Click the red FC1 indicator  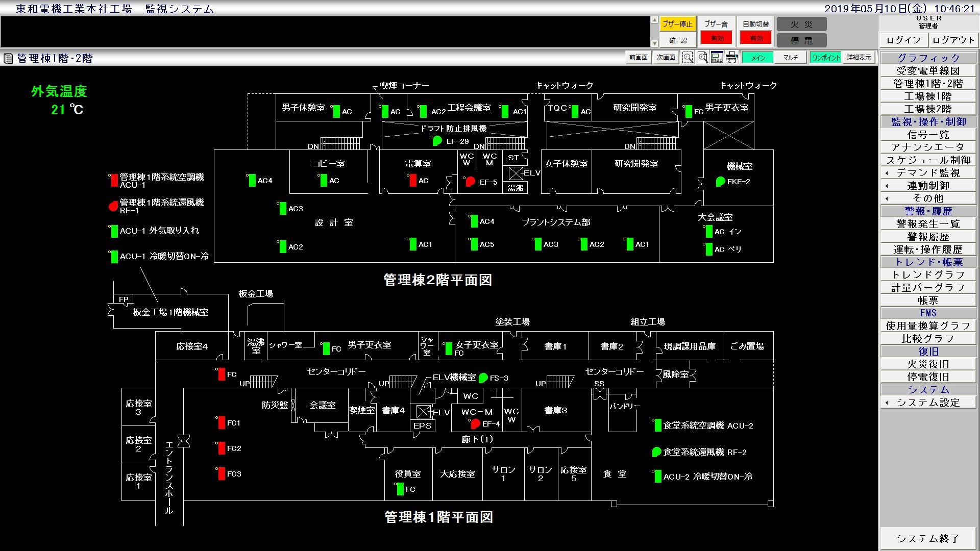tap(222, 422)
